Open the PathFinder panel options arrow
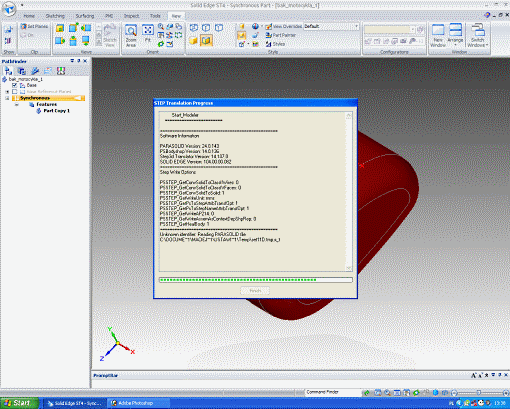 72,61
